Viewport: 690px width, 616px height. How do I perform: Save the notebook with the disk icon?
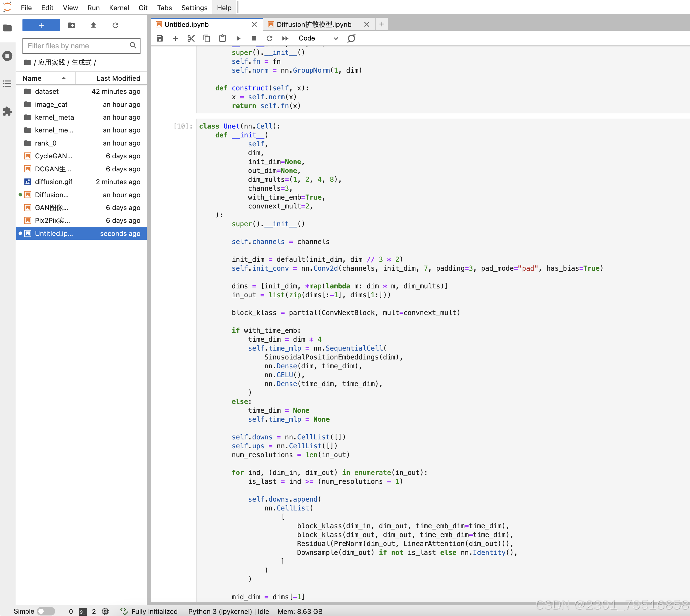point(160,38)
